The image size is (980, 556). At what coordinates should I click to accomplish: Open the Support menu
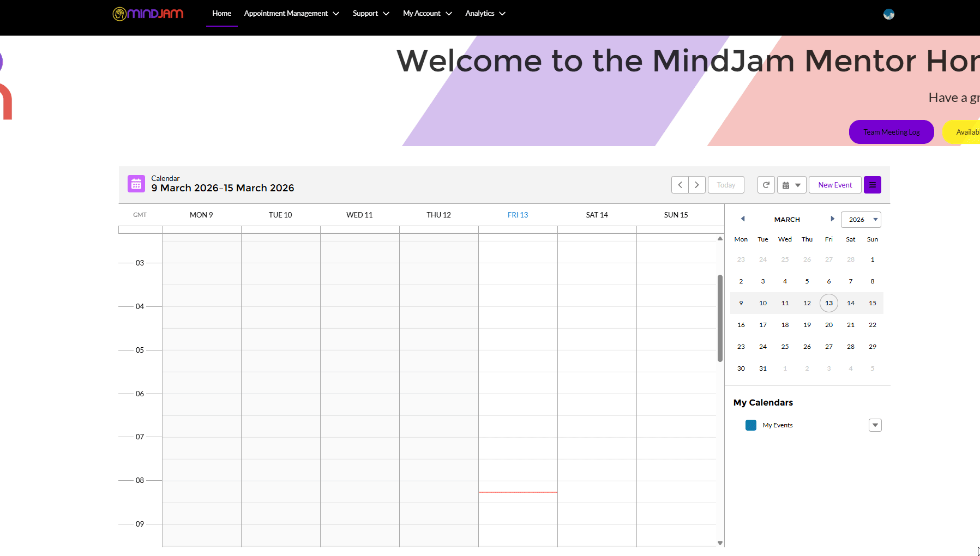coord(370,14)
